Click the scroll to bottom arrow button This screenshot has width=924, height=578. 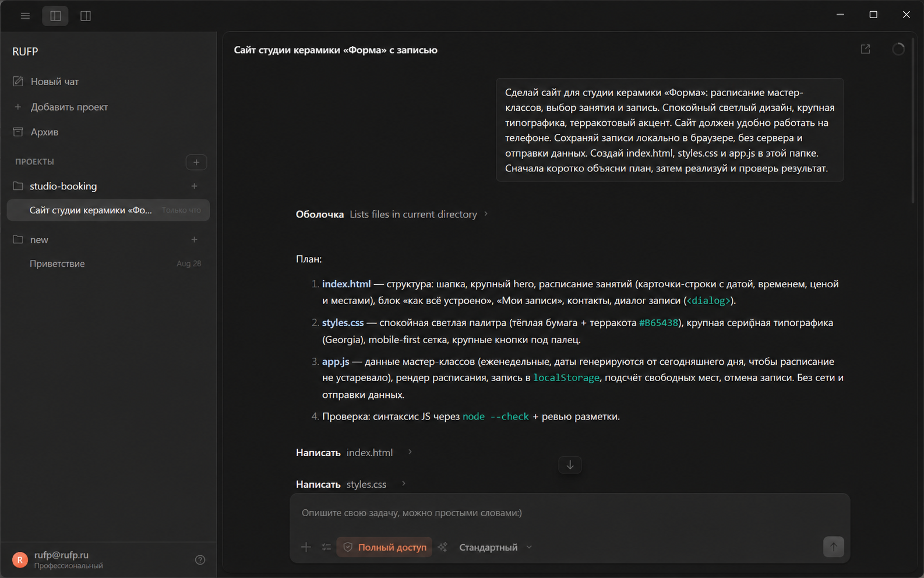(x=570, y=464)
